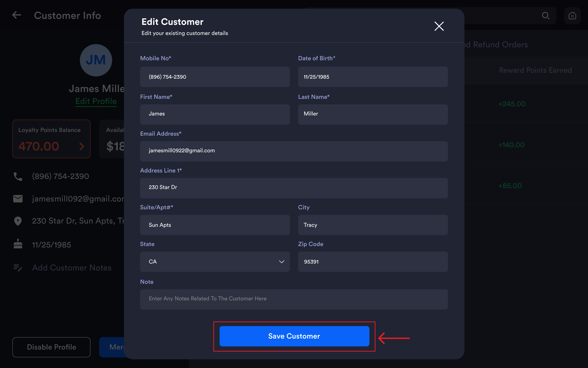The height and width of the screenshot is (368, 588).
Task: Go back using the Customer Info arrow
Action: click(16, 15)
